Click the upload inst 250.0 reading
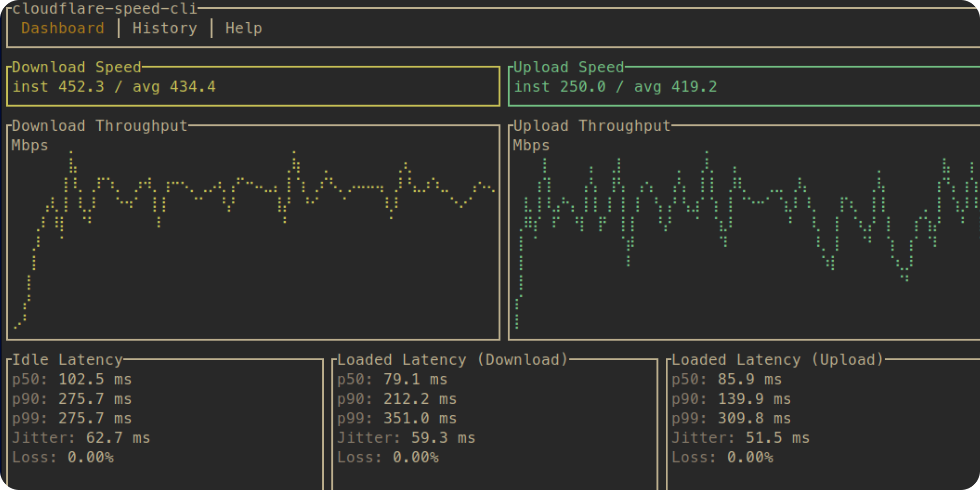 tap(559, 87)
